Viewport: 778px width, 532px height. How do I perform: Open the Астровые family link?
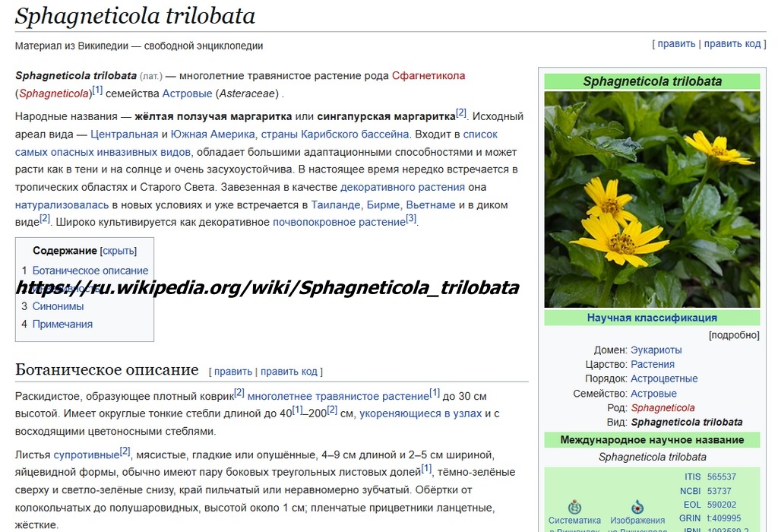click(x=652, y=393)
